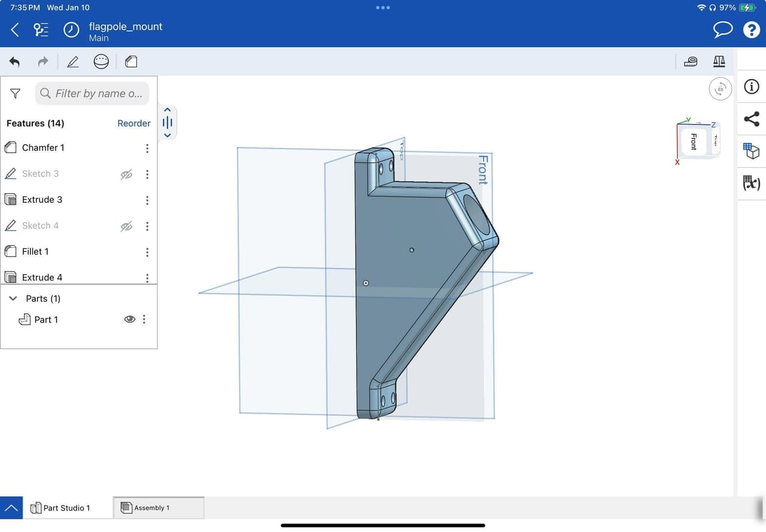766x532 pixels.
Task: Show hidden Sketch 3 feature
Action: 126,174
